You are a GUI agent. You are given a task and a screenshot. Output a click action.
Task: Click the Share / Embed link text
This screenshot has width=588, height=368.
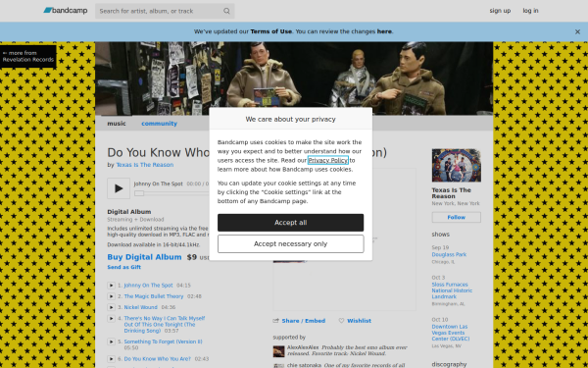click(304, 321)
